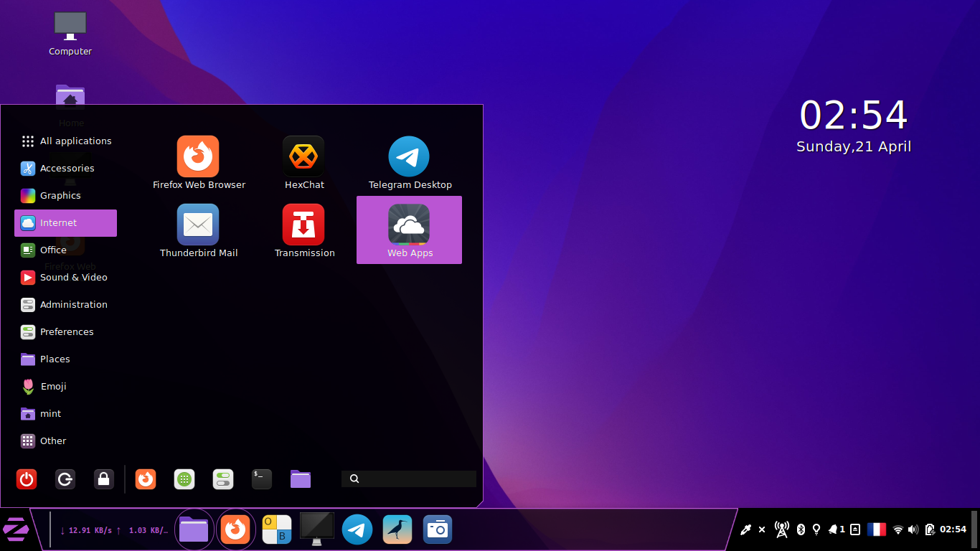Select the Computer desktop icon

(70, 34)
